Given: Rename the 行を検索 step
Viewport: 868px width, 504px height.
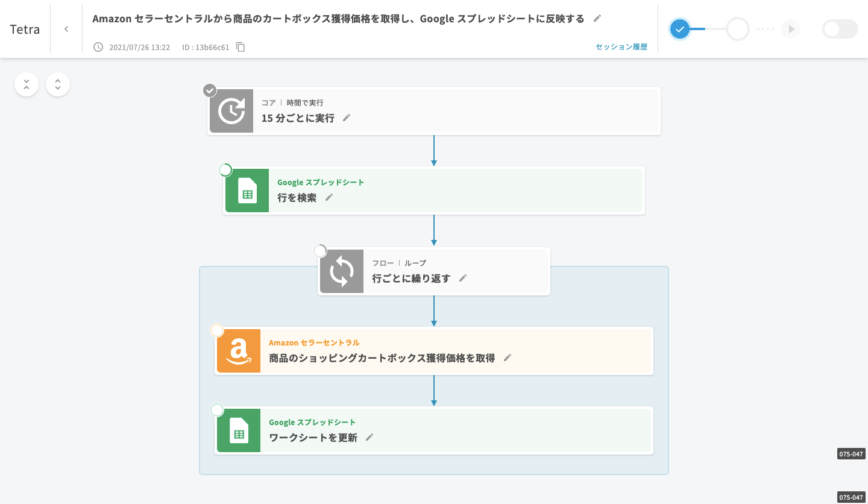Looking at the screenshot, I should (329, 197).
